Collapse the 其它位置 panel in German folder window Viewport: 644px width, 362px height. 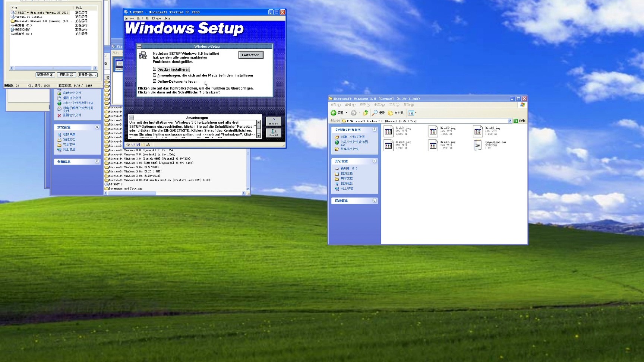[374, 161]
